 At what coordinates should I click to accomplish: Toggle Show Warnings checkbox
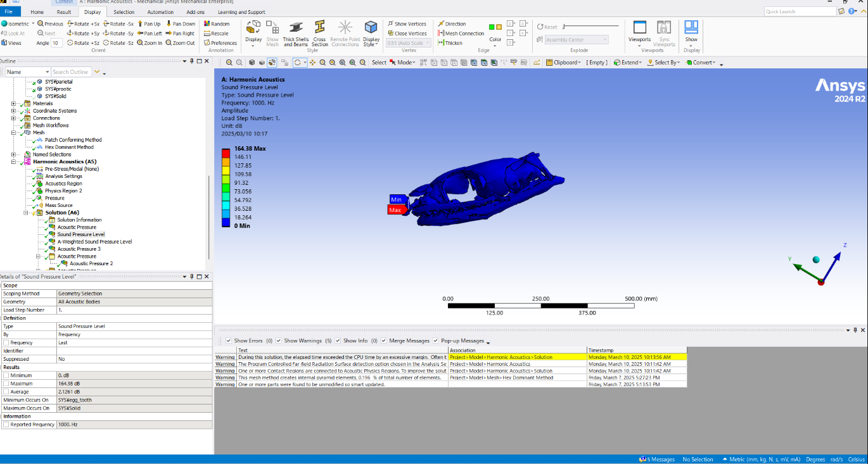click(279, 341)
